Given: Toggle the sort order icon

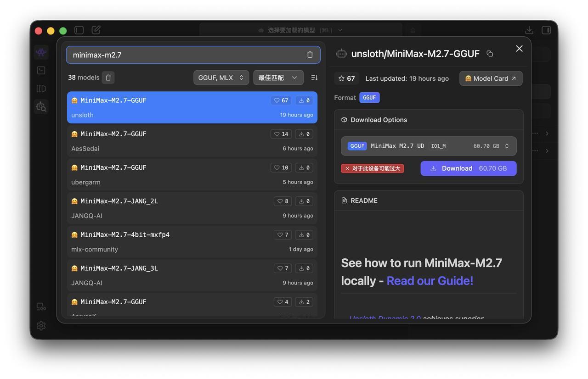Looking at the screenshot, I should (x=314, y=78).
